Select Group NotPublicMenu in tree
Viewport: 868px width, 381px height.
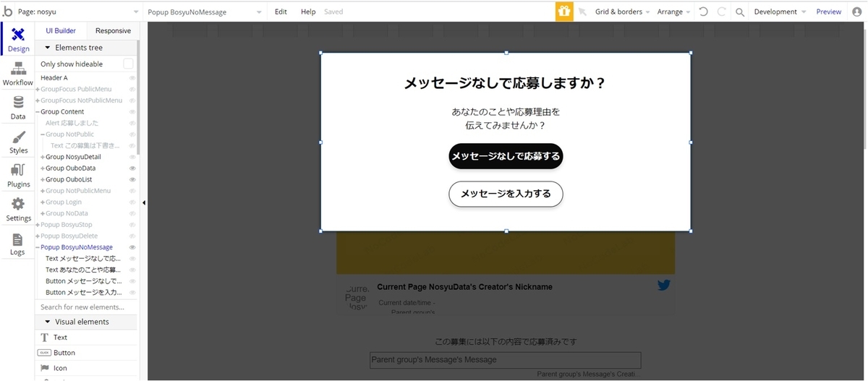78,191
